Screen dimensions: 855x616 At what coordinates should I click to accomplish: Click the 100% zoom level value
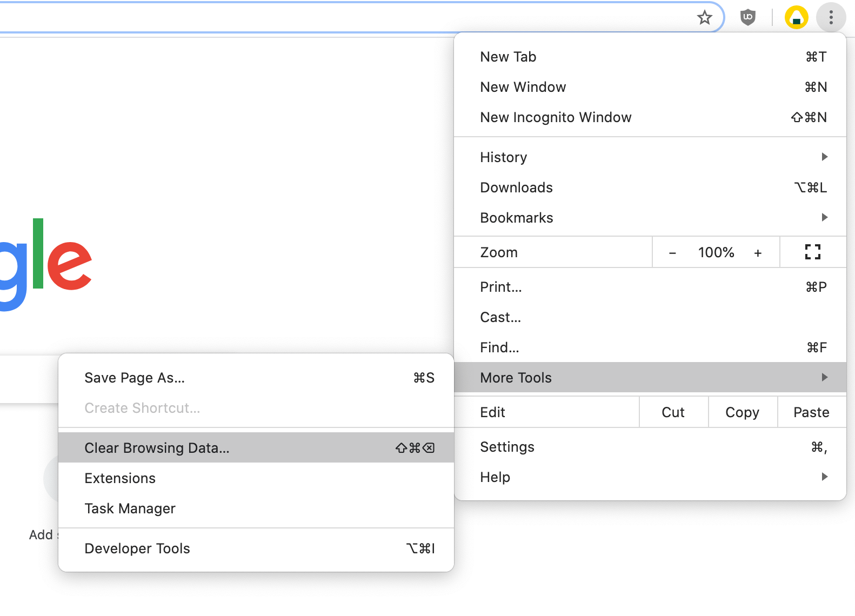pos(716,252)
